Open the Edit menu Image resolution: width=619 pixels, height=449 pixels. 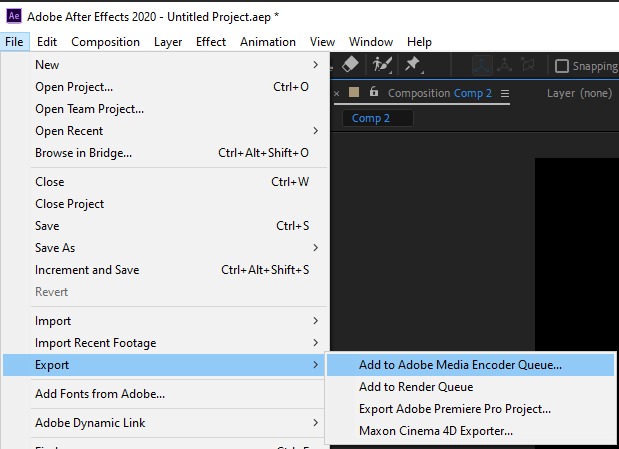[x=47, y=41]
